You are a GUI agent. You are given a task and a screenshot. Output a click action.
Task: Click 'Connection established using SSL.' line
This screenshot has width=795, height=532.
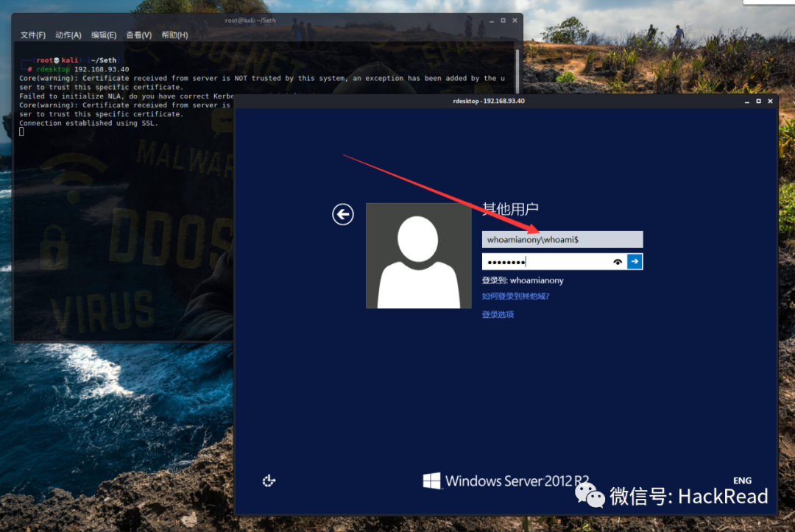point(89,123)
